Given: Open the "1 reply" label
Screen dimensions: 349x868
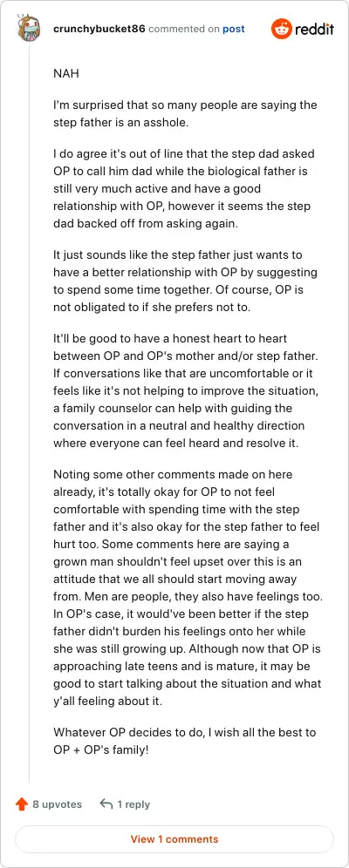Looking at the screenshot, I should coord(133,804).
